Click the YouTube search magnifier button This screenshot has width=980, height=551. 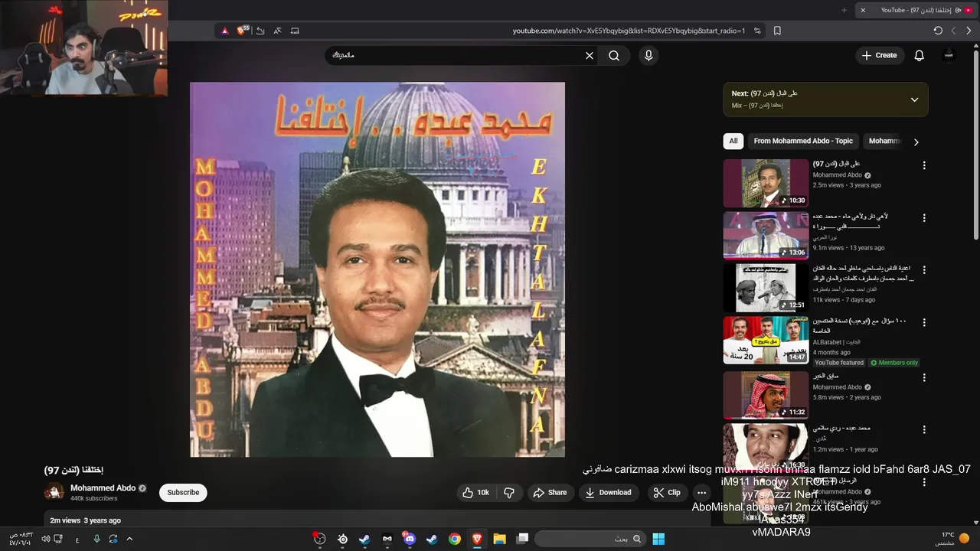pyautogui.click(x=614, y=55)
